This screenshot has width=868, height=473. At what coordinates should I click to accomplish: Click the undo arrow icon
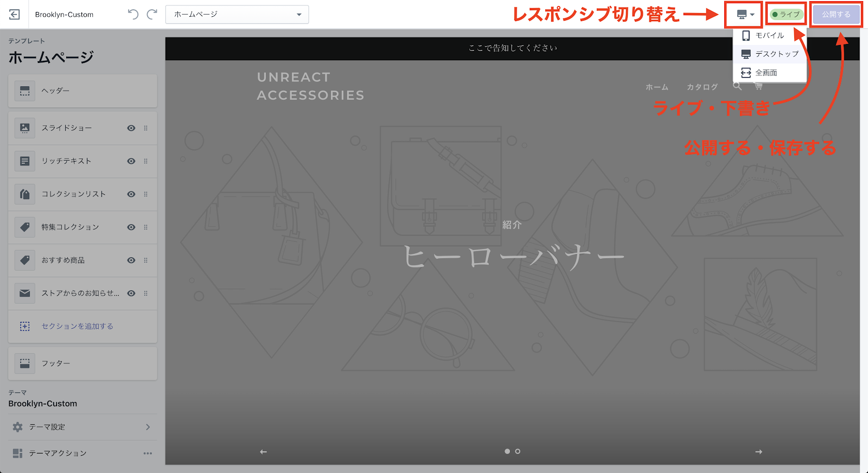pyautogui.click(x=133, y=15)
